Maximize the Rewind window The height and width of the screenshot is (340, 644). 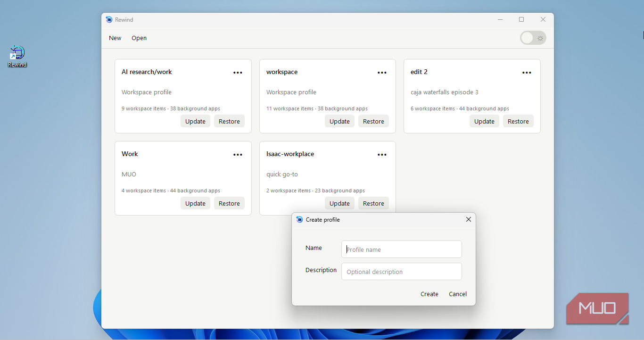[521, 20]
